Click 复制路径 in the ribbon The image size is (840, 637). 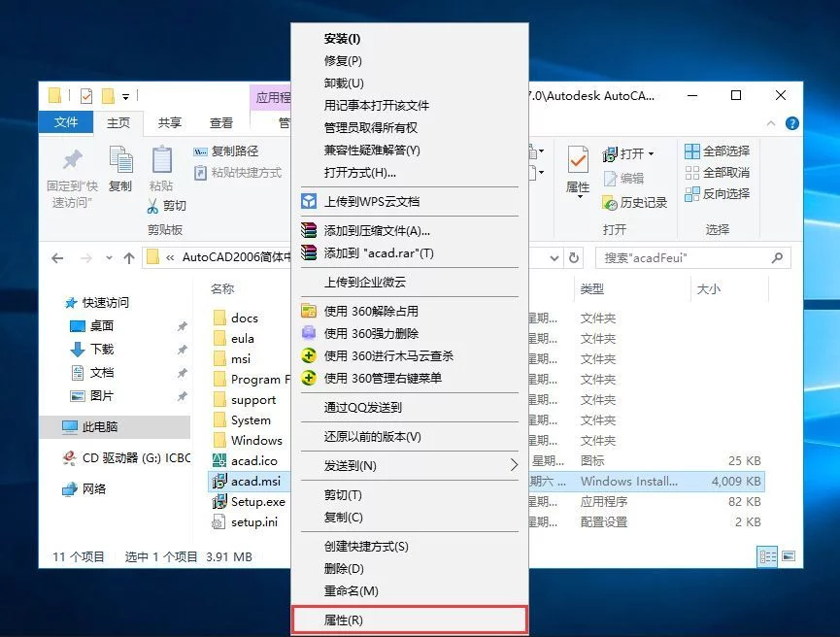coord(225,151)
